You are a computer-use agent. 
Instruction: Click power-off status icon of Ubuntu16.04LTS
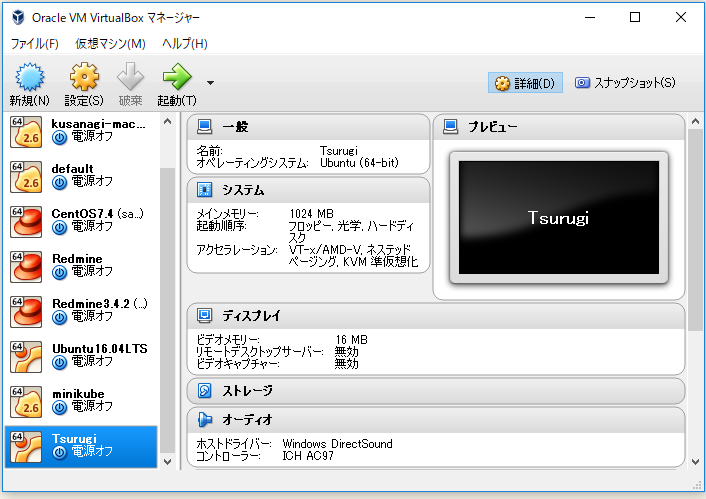(x=59, y=363)
